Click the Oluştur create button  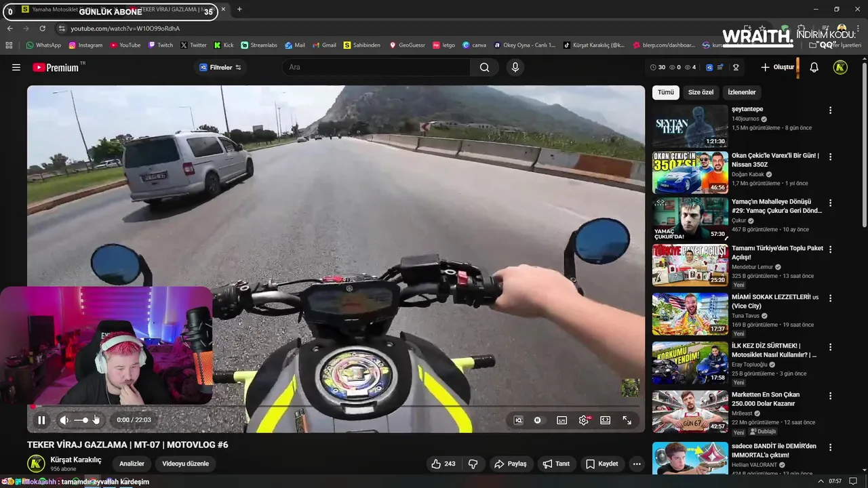point(778,67)
